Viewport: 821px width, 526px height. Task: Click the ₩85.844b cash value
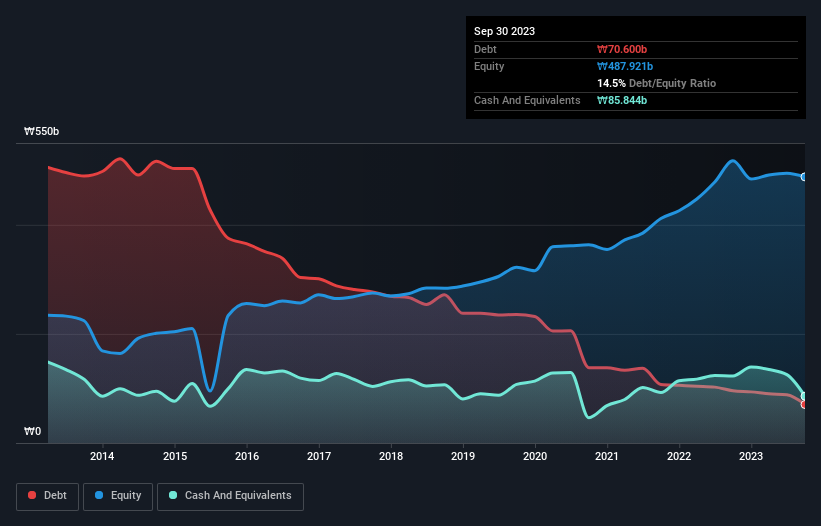622,100
